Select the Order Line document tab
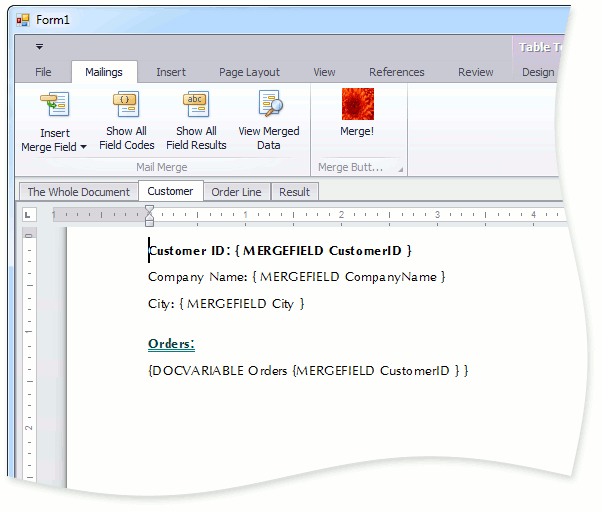 tap(236, 192)
